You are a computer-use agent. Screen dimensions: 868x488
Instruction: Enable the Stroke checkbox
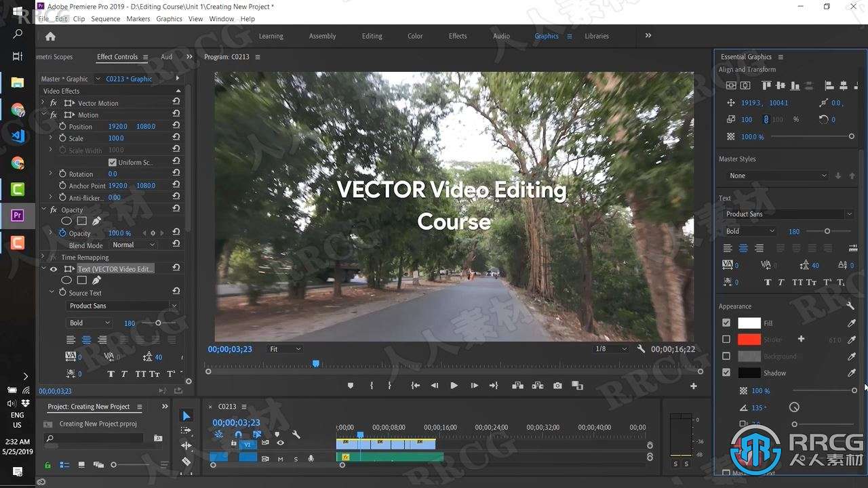point(726,340)
